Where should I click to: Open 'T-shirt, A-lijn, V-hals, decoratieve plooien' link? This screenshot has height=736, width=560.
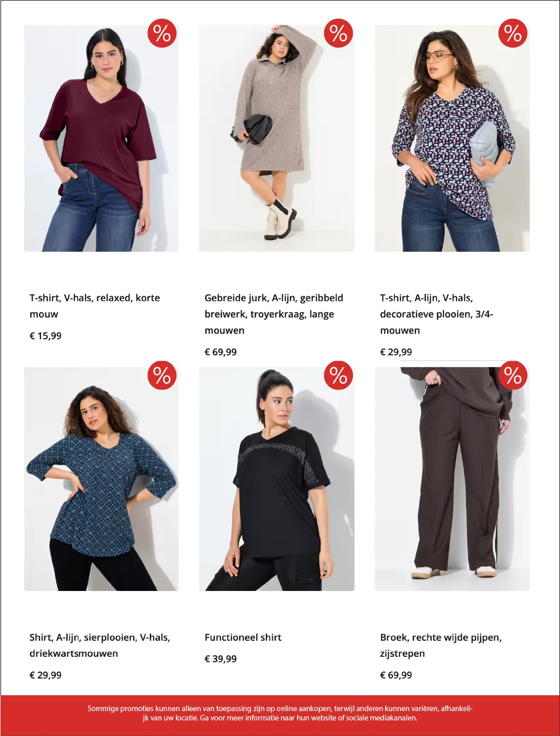click(x=436, y=314)
